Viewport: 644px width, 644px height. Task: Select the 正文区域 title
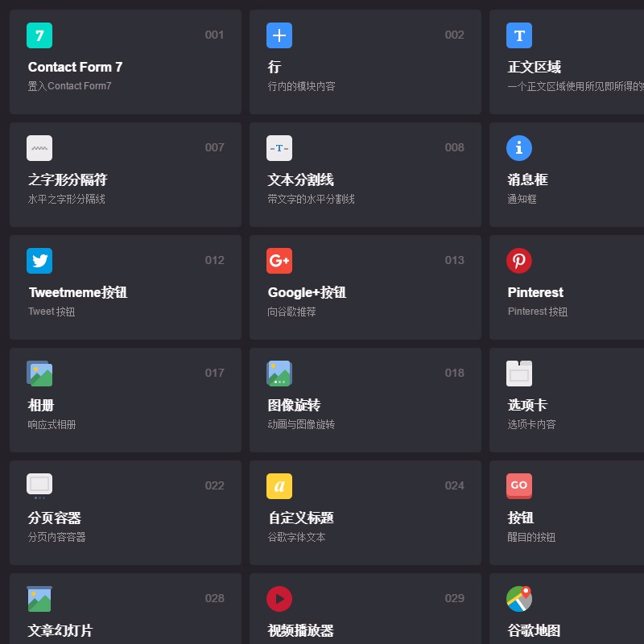[x=534, y=67]
